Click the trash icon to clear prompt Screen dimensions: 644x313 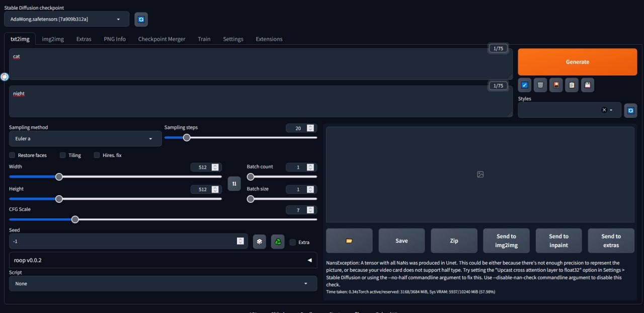point(540,85)
